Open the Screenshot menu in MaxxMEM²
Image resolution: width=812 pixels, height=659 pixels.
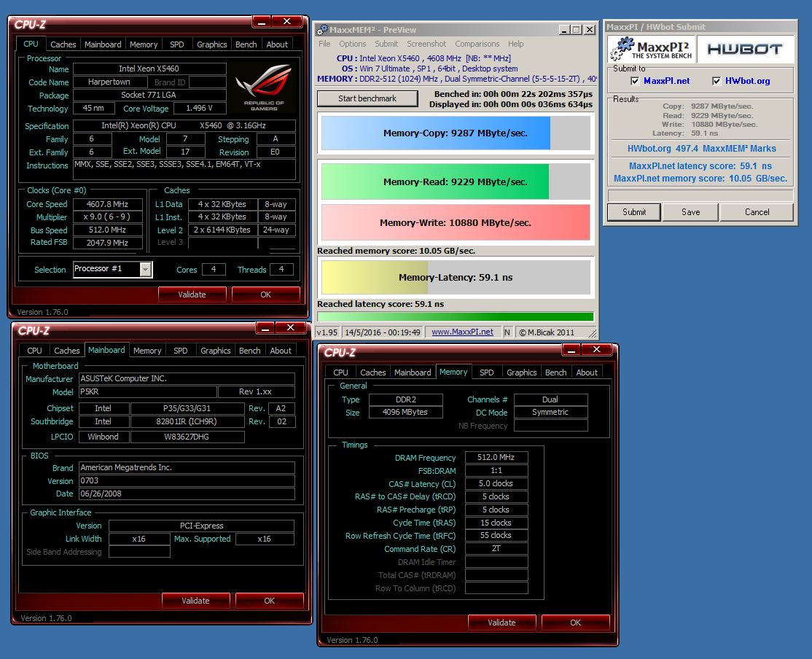tap(426, 44)
